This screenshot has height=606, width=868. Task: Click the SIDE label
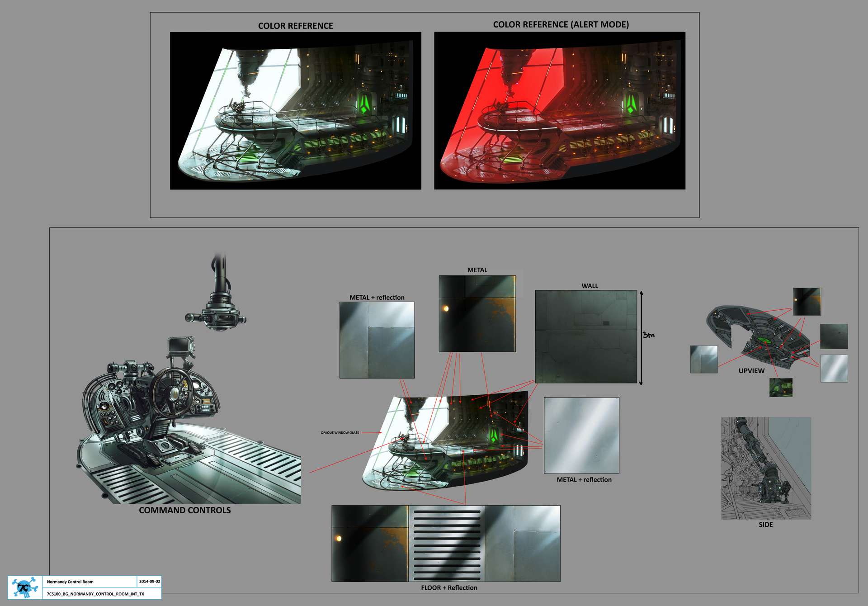(765, 525)
